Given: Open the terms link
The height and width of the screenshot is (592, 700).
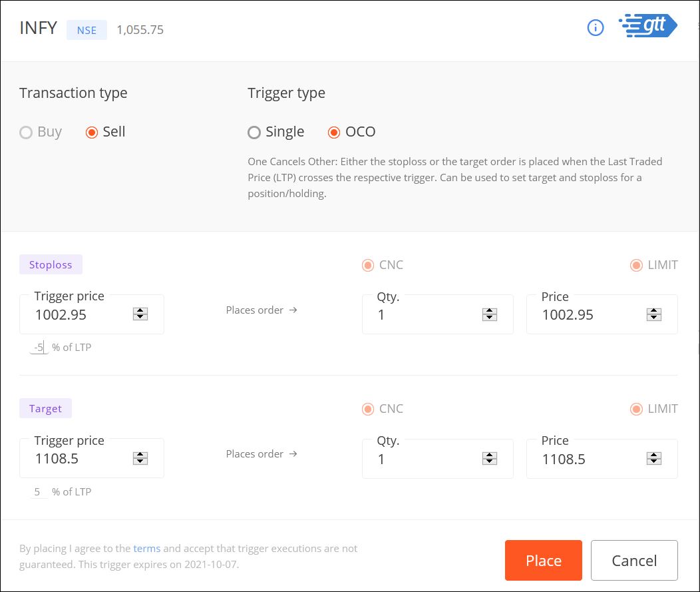Looking at the screenshot, I should click(x=146, y=549).
